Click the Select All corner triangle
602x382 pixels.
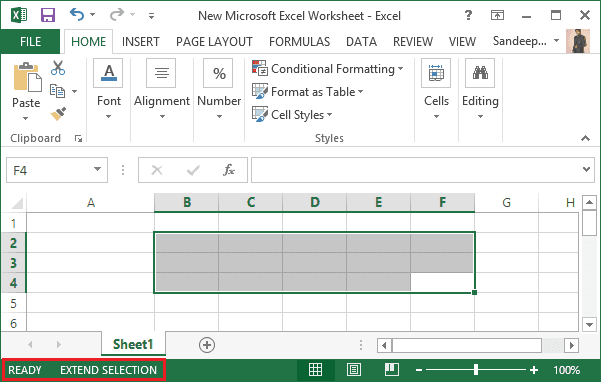point(17,203)
